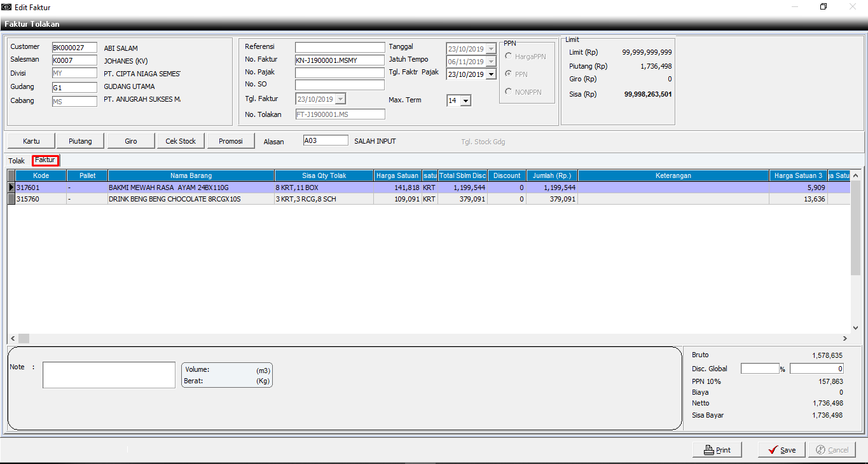The image size is (868, 464).
Task: Click the Print button with printer icon
Action: click(717, 449)
